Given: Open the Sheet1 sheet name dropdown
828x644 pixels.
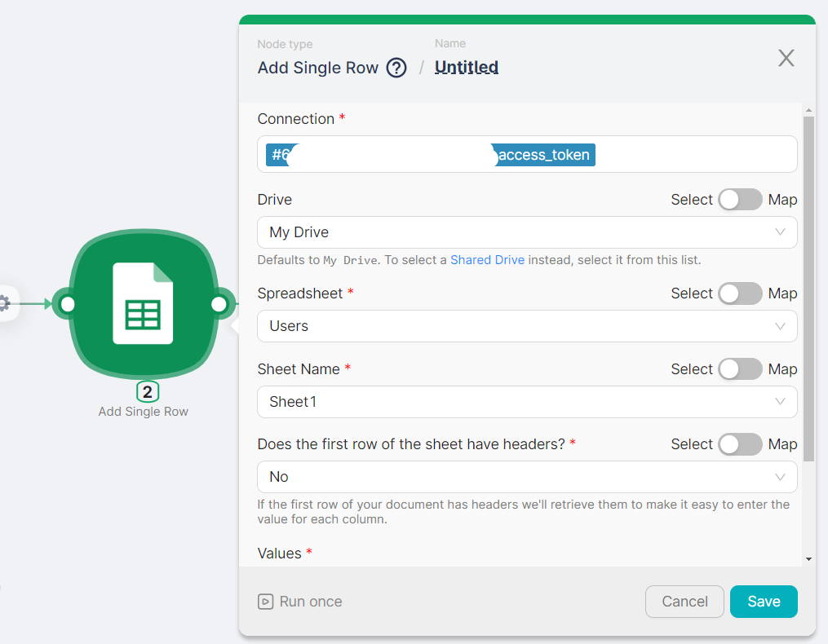Looking at the screenshot, I should click(x=526, y=402).
